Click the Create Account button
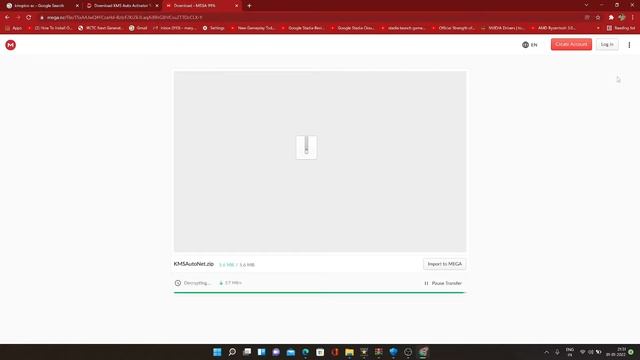This screenshot has height=360, width=640. (x=571, y=44)
